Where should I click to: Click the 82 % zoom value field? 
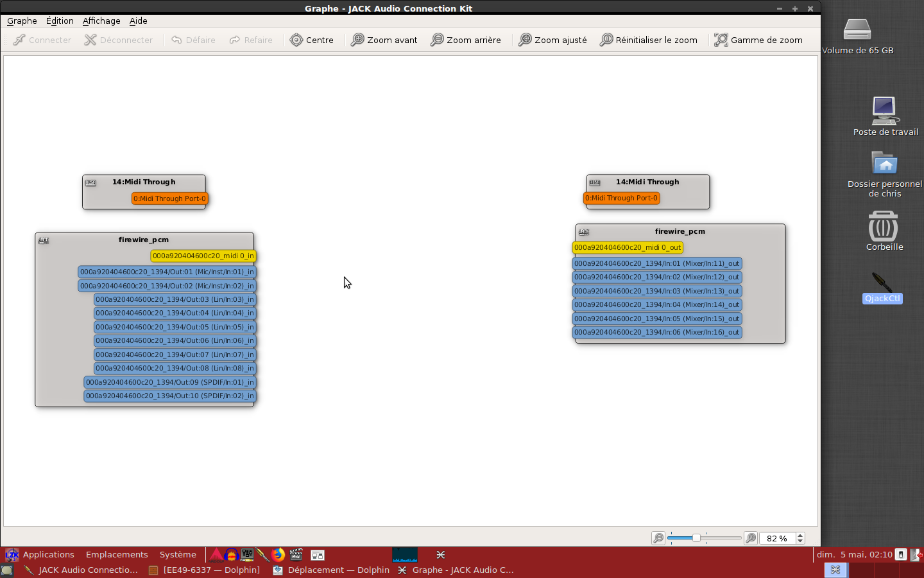pyautogui.click(x=777, y=538)
